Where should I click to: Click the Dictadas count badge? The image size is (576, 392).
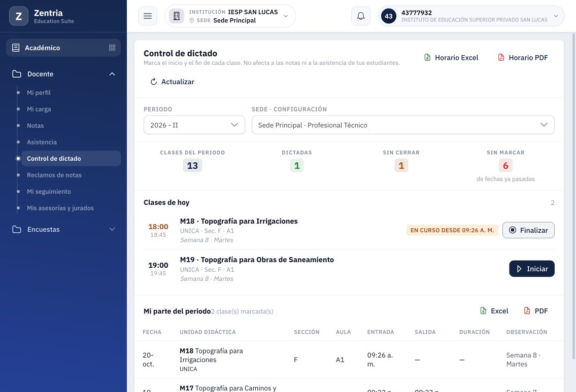tap(297, 165)
